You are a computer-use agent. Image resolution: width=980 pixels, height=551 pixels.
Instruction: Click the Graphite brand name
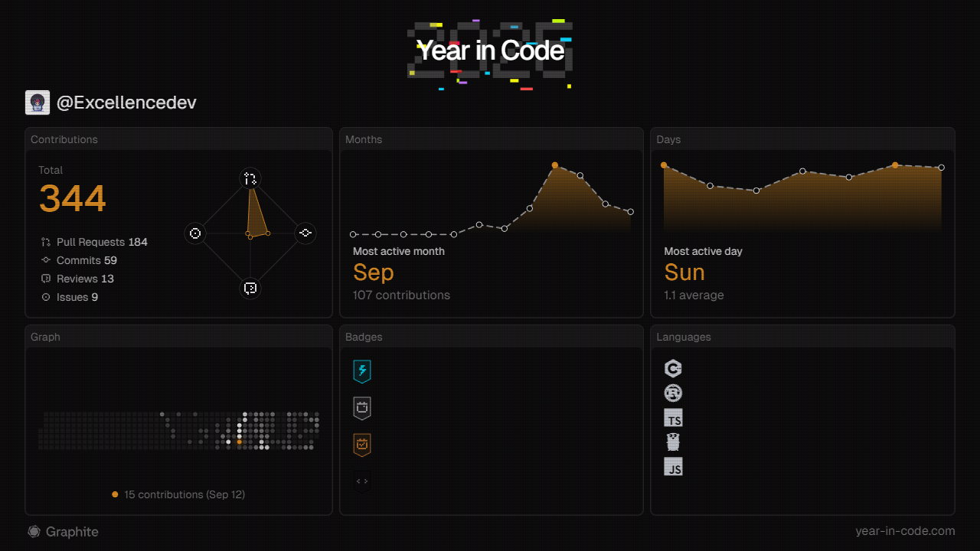click(72, 531)
